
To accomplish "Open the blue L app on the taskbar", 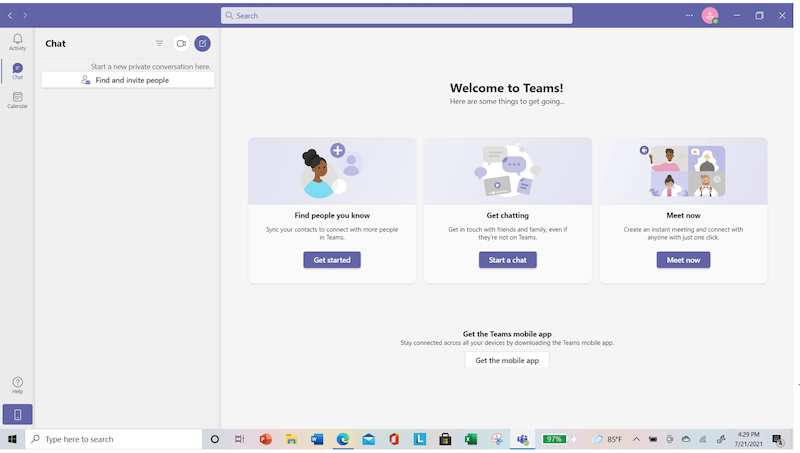I will point(419,439).
